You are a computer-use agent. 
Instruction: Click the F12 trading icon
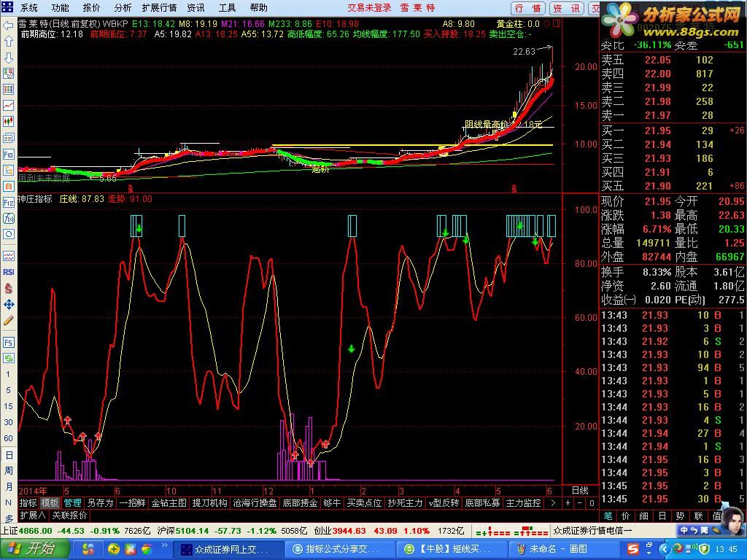[8, 203]
